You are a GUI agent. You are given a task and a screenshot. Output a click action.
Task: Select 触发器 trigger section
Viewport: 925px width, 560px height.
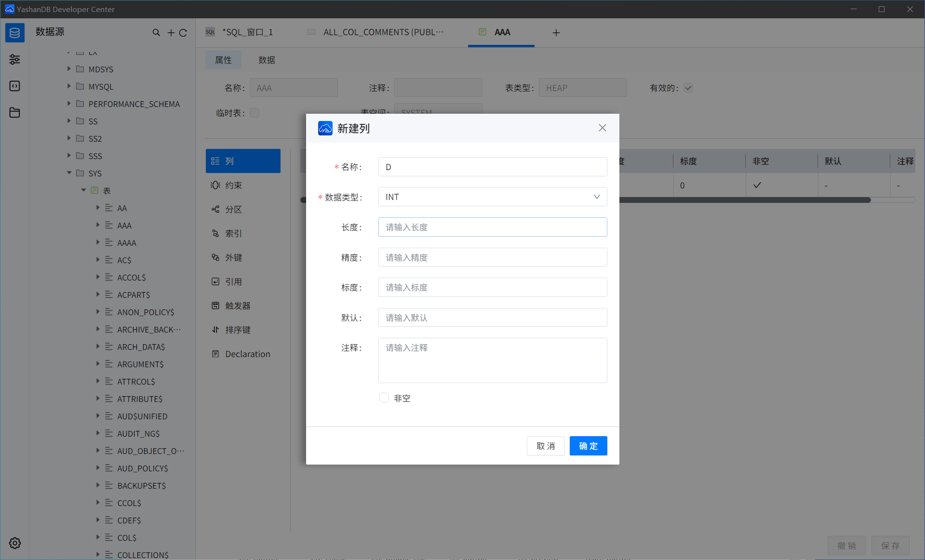[x=243, y=306]
